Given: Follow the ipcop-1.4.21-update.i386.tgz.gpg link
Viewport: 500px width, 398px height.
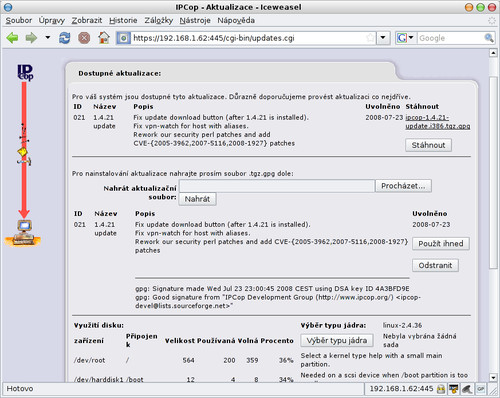Looking at the screenshot, I should [x=438, y=122].
